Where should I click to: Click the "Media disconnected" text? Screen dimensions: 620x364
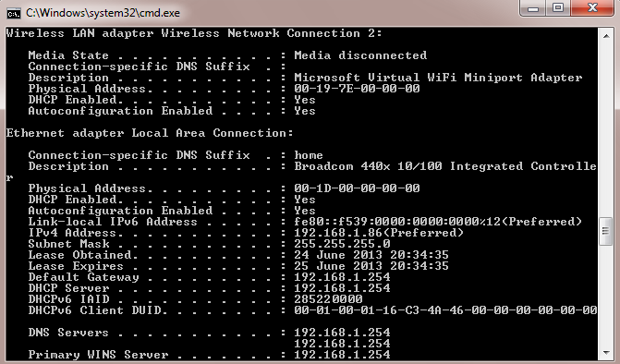[x=360, y=55]
